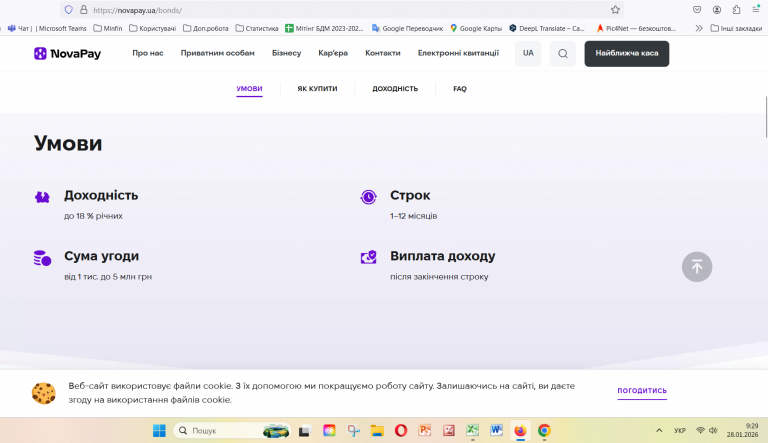The height and width of the screenshot is (443, 768).
Task: Show site security padlock info
Action: pos(83,10)
